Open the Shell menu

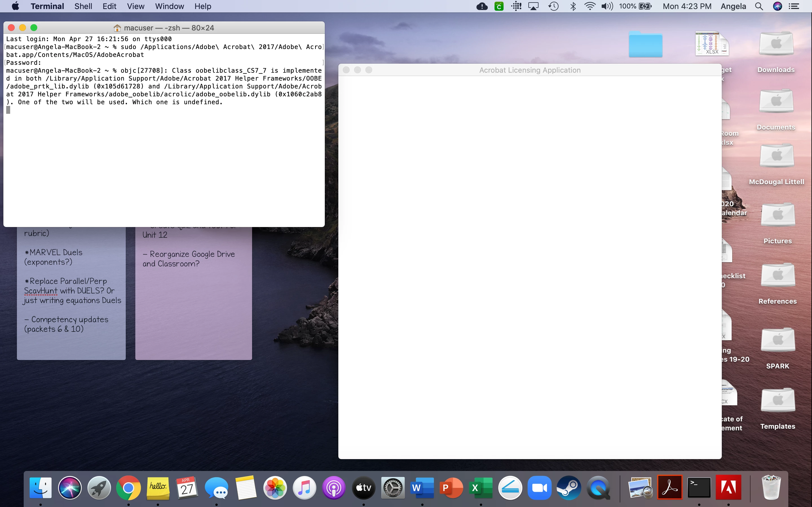83,6
